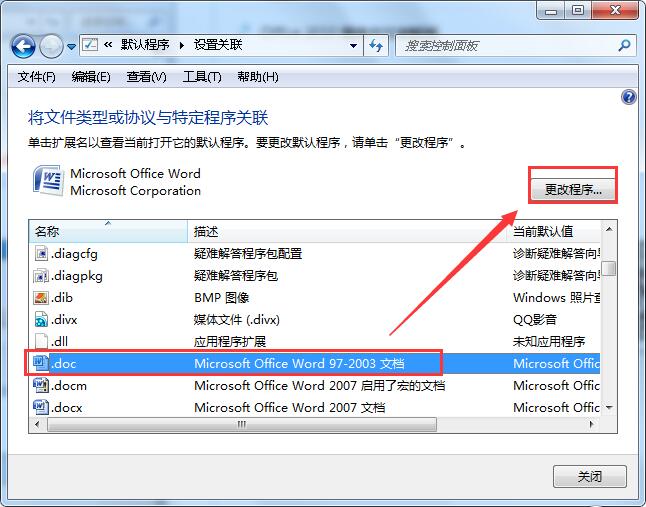Click the horizontal scrollbar left arrow
Viewport: 646px width, 507px height.
coord(38,424)
